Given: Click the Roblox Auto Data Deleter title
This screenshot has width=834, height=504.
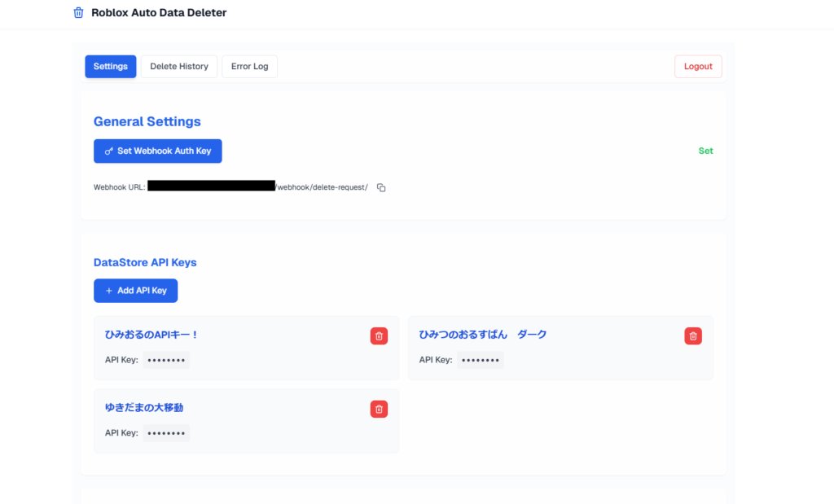Looking at the screenshot, I should click(159, 13).
